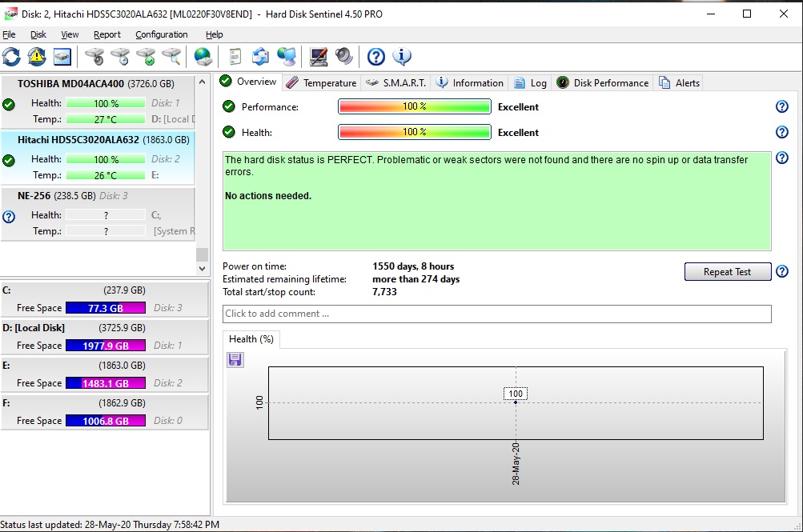Image resolution: width=803 pixels, height=532 pixels.
Task: Open the File menu
Action: tap(10, 34)
